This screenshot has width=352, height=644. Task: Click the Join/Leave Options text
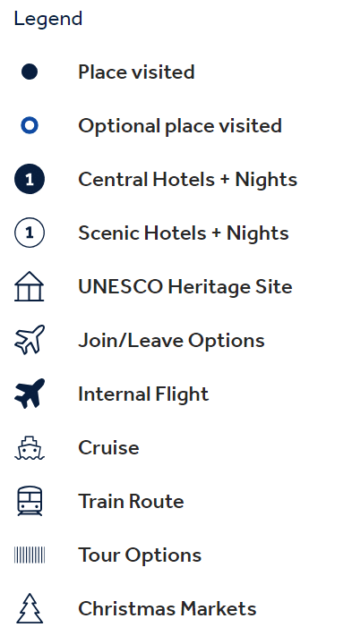click(171, 341)
